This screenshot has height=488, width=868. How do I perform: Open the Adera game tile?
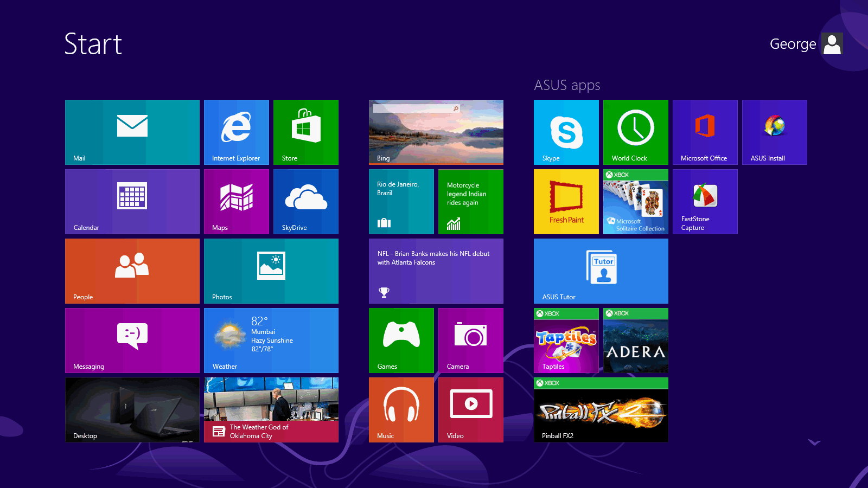636,341
